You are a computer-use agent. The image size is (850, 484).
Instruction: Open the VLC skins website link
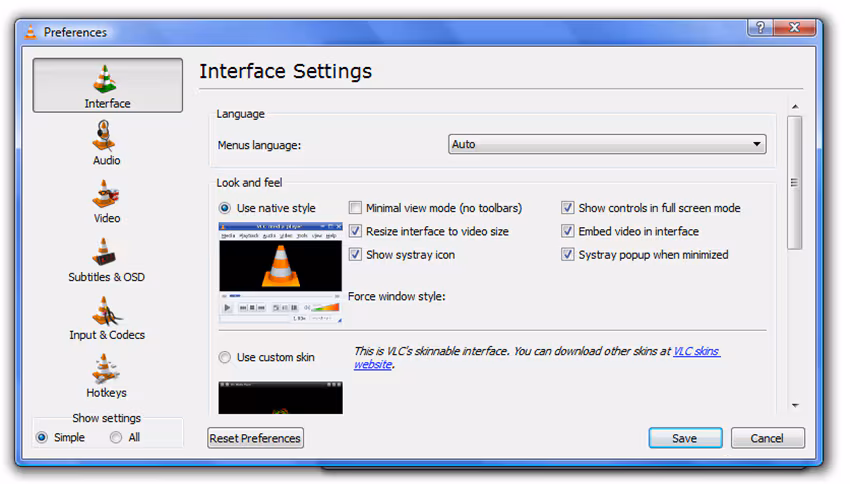(x=696, y=351)
